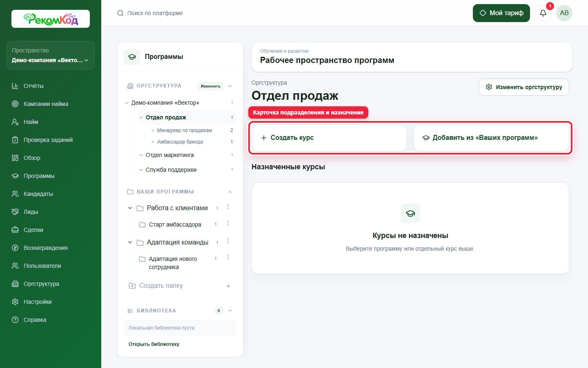Select Амбассадор бренда in tree
588x368 pixels.
click(180, 142)
